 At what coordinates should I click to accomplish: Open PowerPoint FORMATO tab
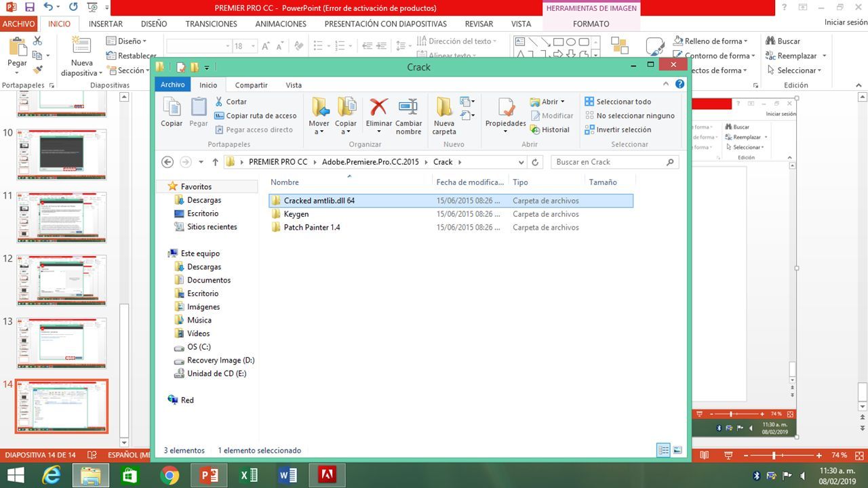tap(591, 24)
